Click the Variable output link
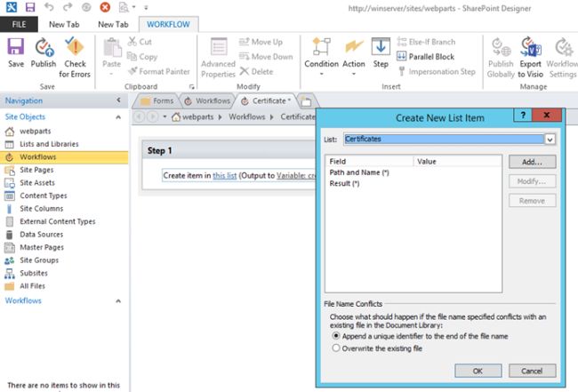This screenshot has width=578, height=392. pyautogui.click(x=296, y=176)
